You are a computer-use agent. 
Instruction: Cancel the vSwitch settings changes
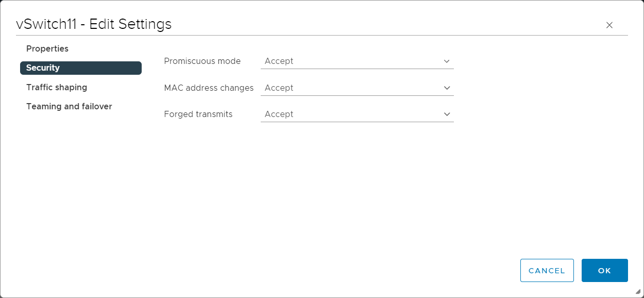point(547,271)
